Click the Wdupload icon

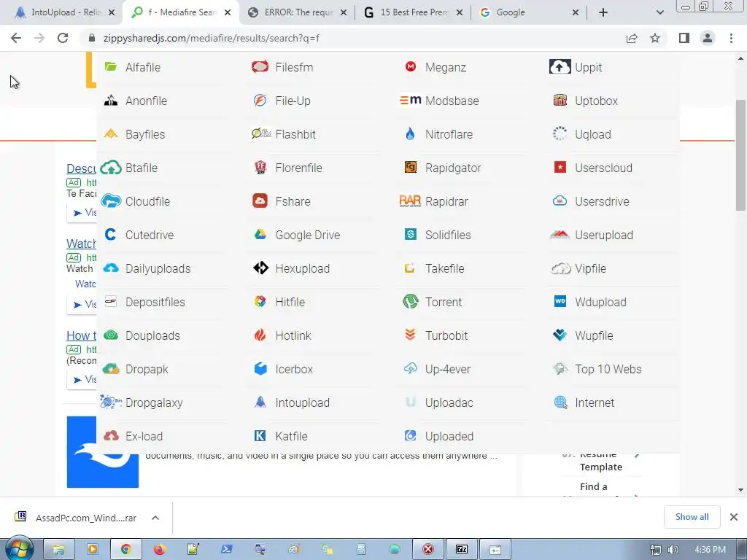[x=560, y=301]
